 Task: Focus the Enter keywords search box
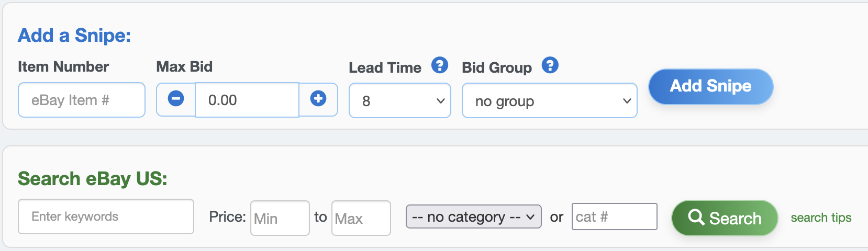click(x=106, y=216)
